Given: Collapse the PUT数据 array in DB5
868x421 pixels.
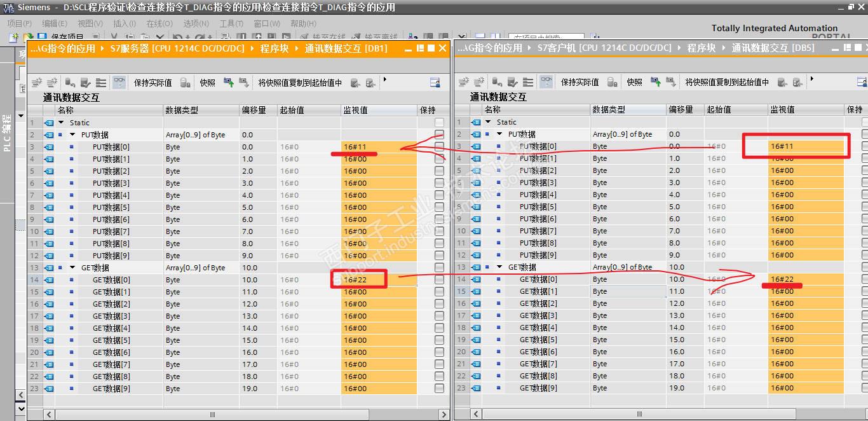Looking at the screenshot, I should click(500, 134).
